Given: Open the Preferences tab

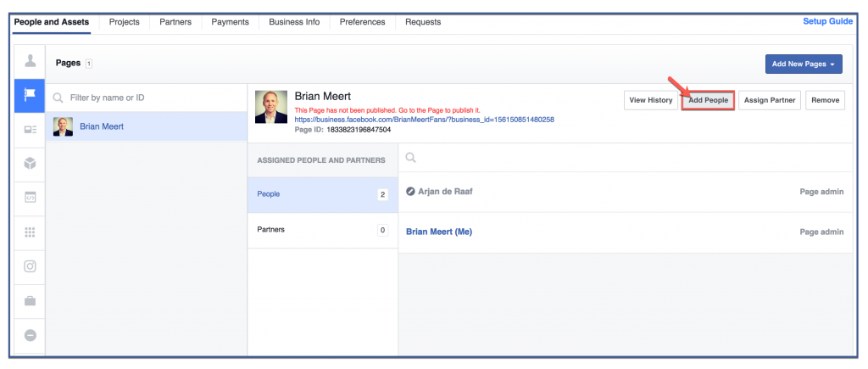Looking at the screenshot, I should click(x=362, y=22).
